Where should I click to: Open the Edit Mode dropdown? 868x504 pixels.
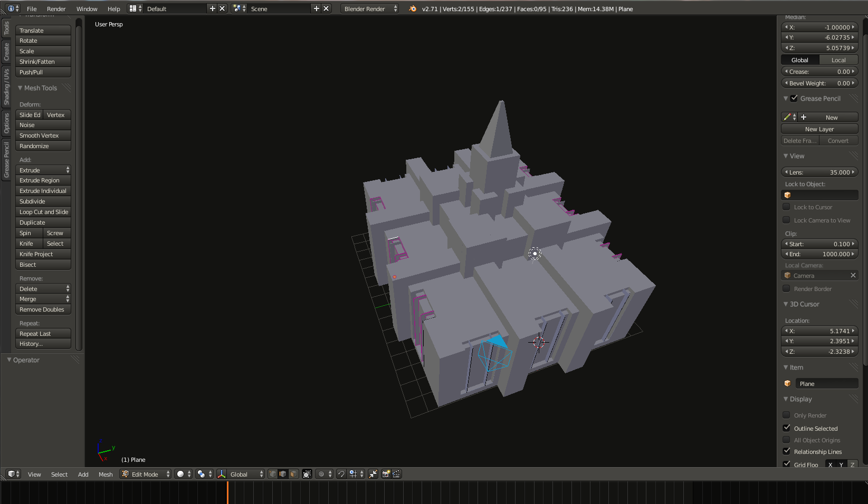[x=146, y=474]
